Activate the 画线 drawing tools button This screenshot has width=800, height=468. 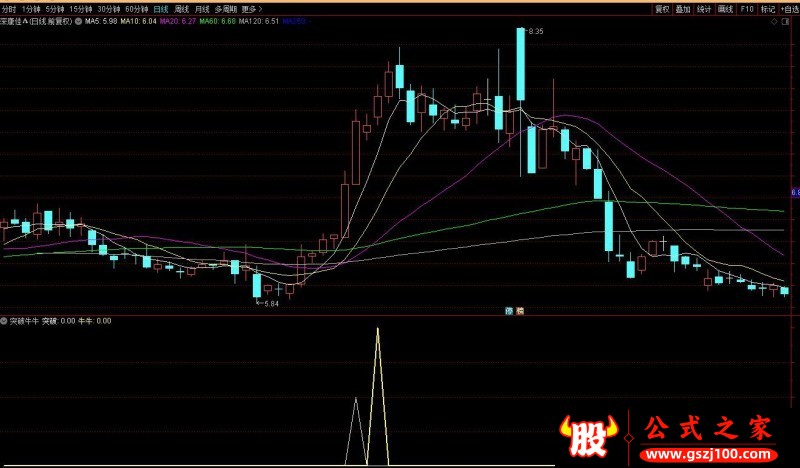pyautogui.click(x=726, y=9)
